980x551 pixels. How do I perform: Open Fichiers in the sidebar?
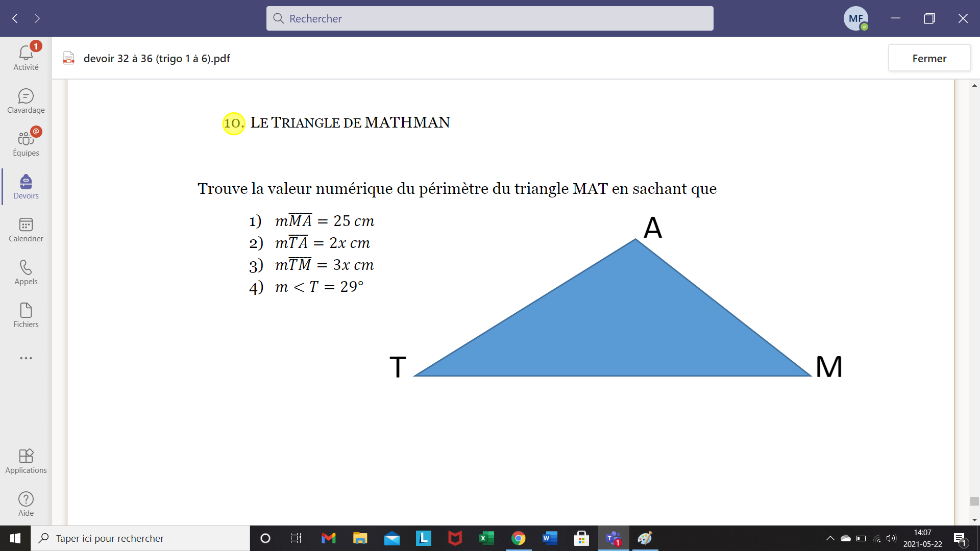(x=26, y=315)
